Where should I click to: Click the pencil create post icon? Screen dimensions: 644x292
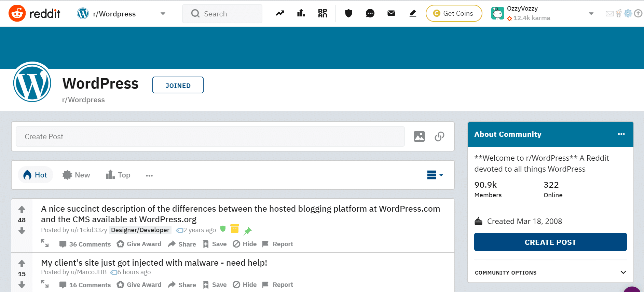tap(413, 13)
